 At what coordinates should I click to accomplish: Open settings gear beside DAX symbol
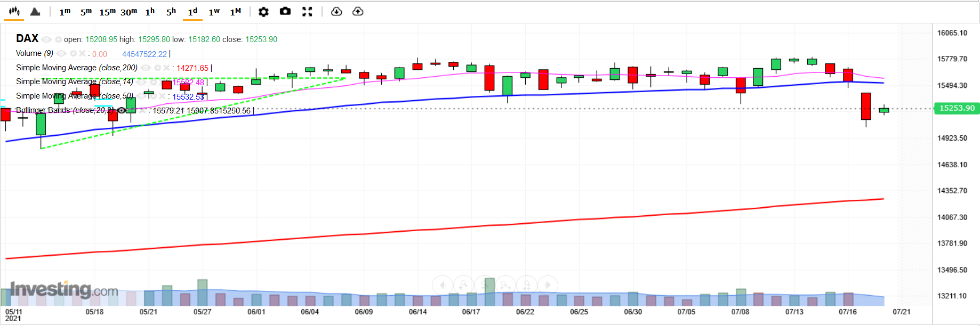pos(58,39)
